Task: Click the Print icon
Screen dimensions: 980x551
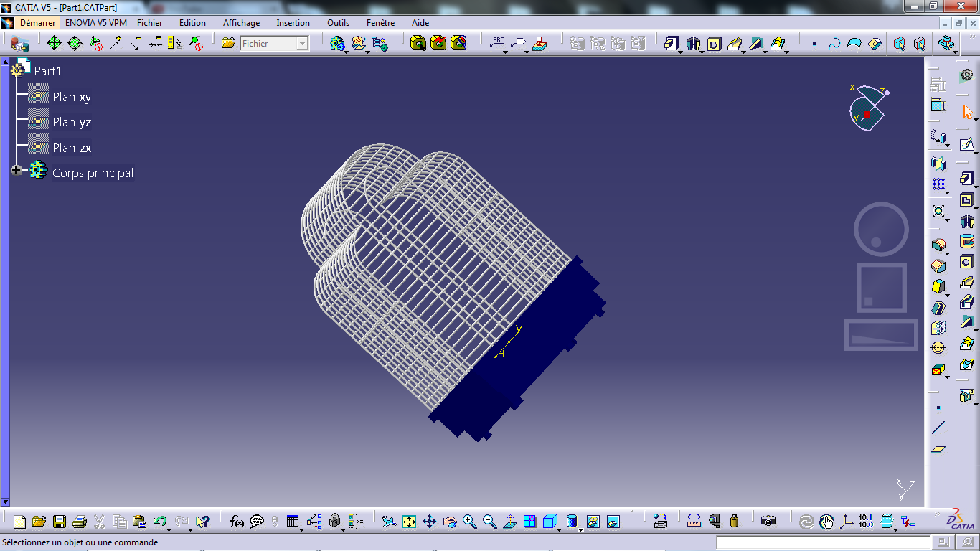Action: (x=80, y=522)
